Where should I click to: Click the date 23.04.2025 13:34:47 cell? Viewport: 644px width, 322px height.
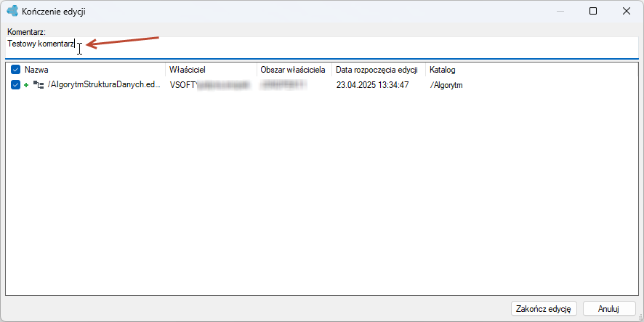[x=373, y=86]
